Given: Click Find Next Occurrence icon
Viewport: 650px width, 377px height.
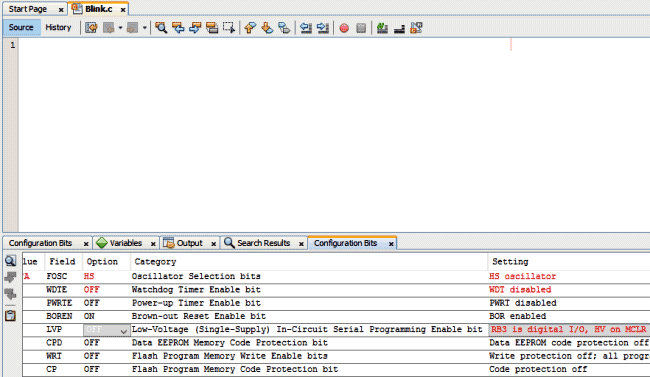Looking at the screenshot, I should (x=195, y=28).
